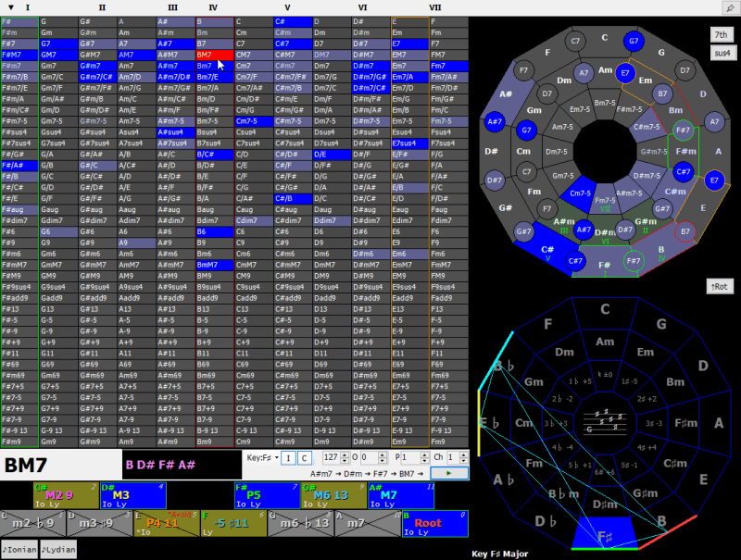Select the Cdim7 cell in the chord grid
The width and height of the screenshot is (741, 560).
[254, 220]
